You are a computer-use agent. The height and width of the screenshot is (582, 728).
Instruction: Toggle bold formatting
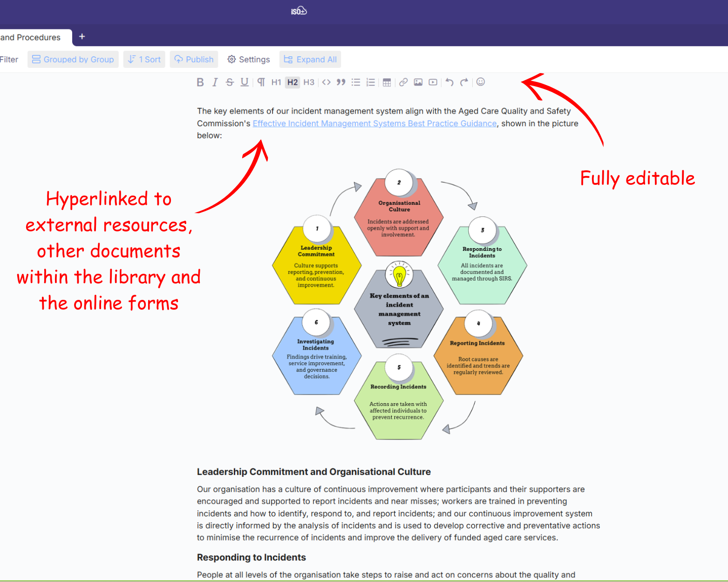[x=200, y=82]
